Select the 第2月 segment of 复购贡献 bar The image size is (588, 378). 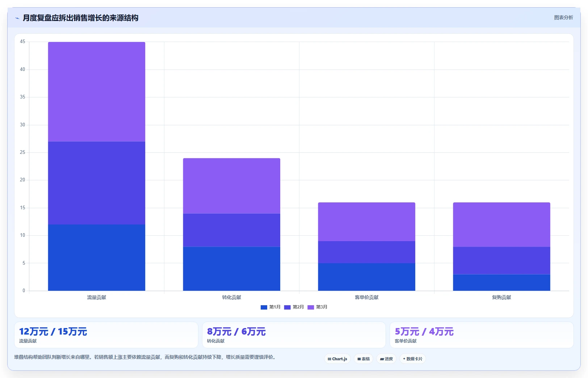(x=502, y=260)
